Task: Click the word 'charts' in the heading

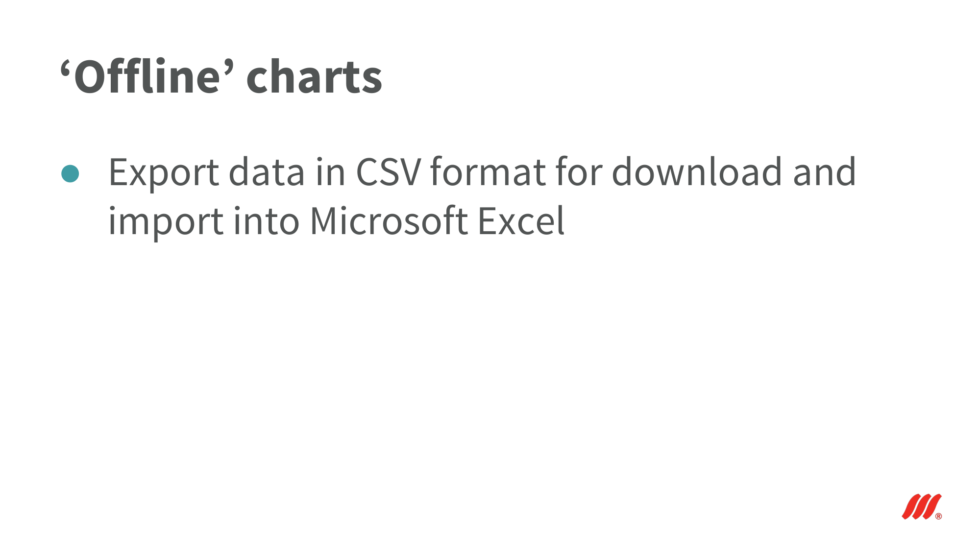Action: point(314,77)
